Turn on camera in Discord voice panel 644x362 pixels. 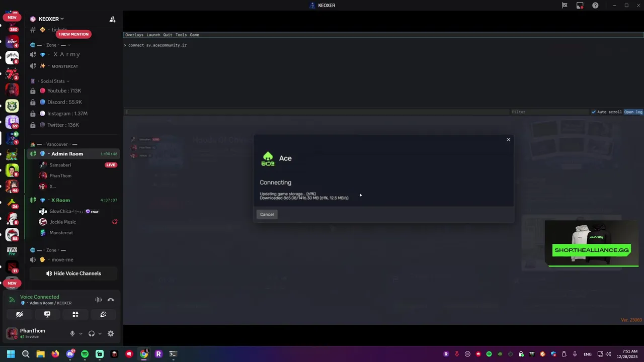(x=19, y=314)
